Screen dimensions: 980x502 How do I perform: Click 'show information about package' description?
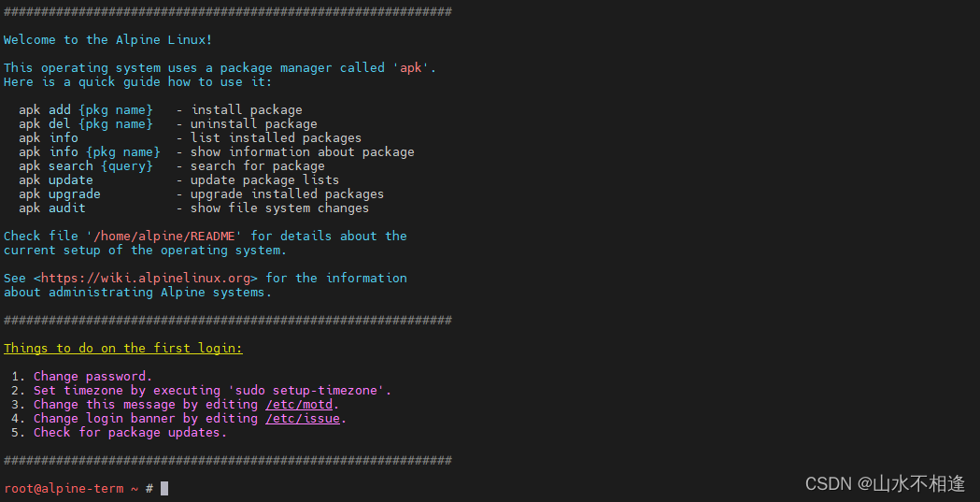tap(303, 152)
